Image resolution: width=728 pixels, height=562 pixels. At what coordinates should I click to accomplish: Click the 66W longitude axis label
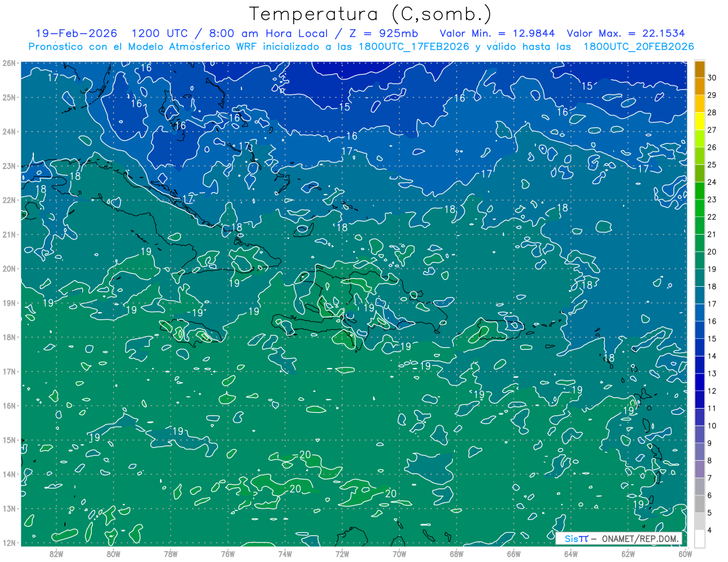pyautogui.click(x=513, y=554)
